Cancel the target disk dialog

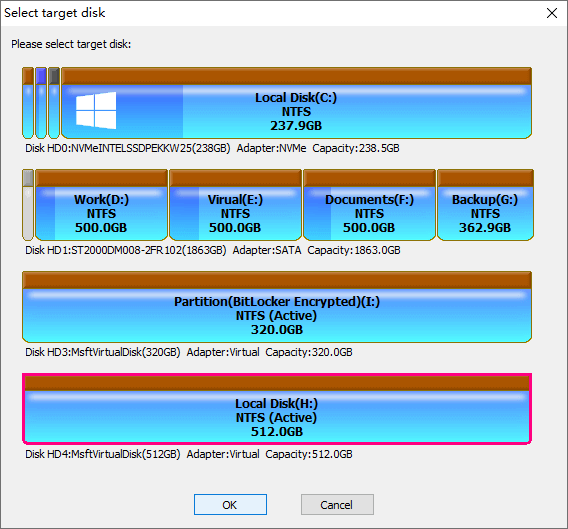click(x=337, y=504)
